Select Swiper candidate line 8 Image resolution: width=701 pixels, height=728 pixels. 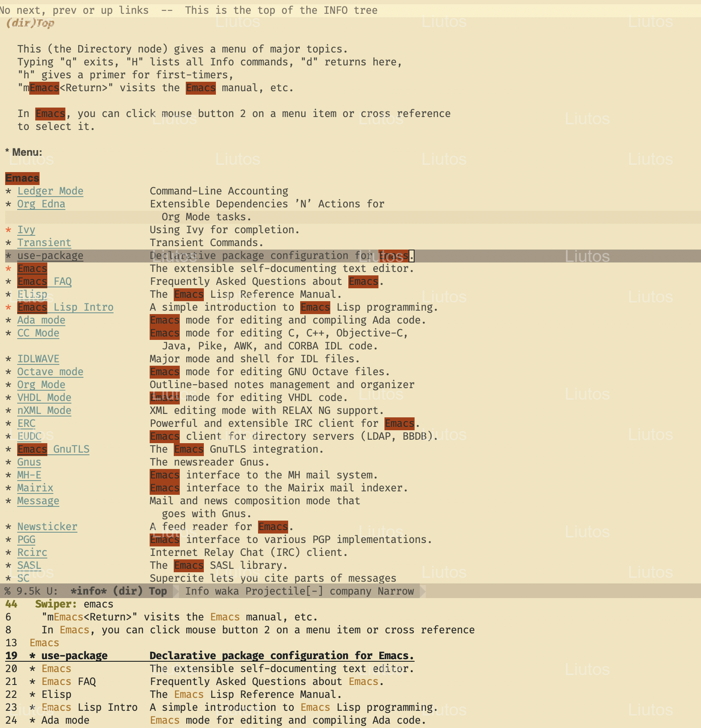pos(350,630)
